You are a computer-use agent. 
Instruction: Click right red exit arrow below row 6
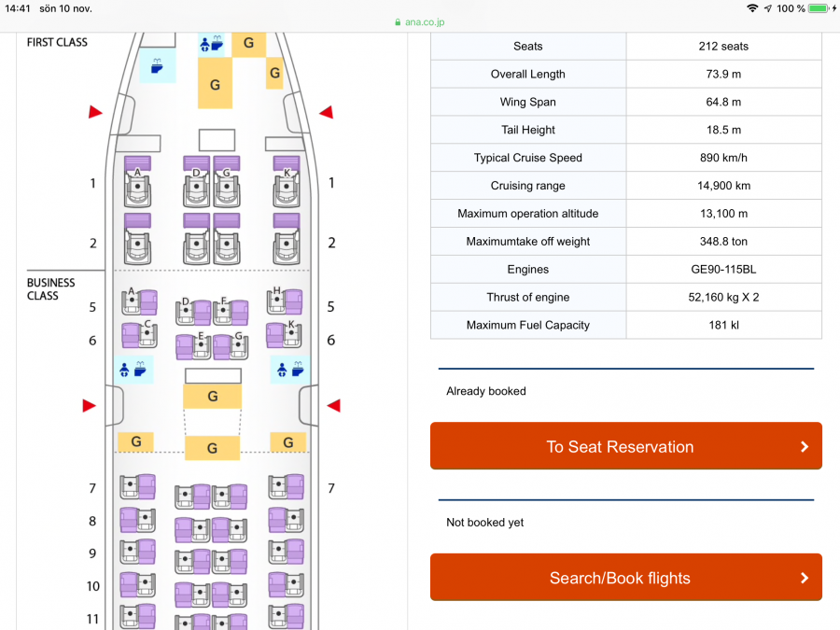[333, 405]
